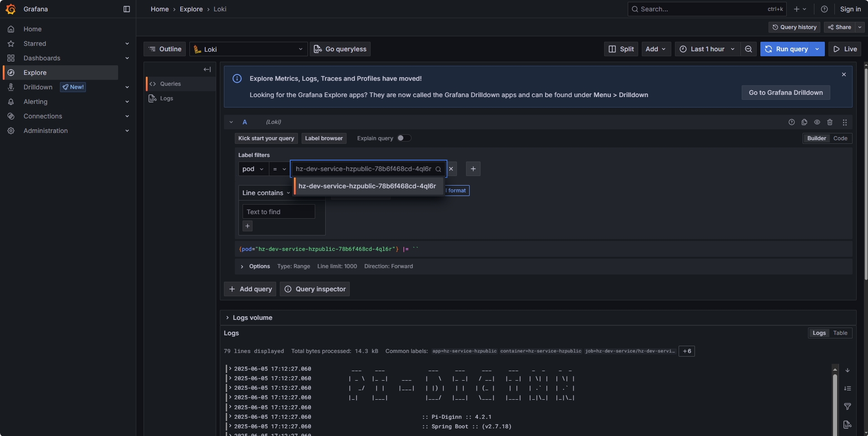Click the logs panel vertical scrollbar

coord(835,399)
